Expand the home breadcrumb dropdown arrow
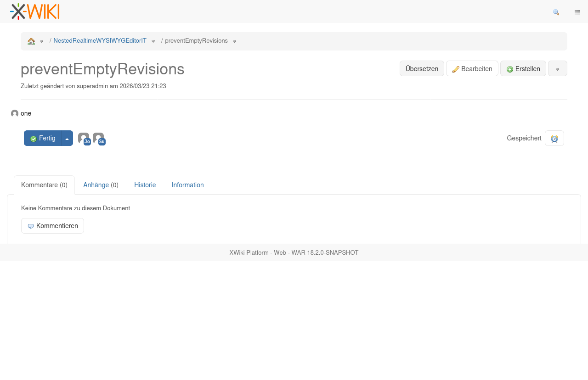The image size is (588, 380). click(42, 41)
